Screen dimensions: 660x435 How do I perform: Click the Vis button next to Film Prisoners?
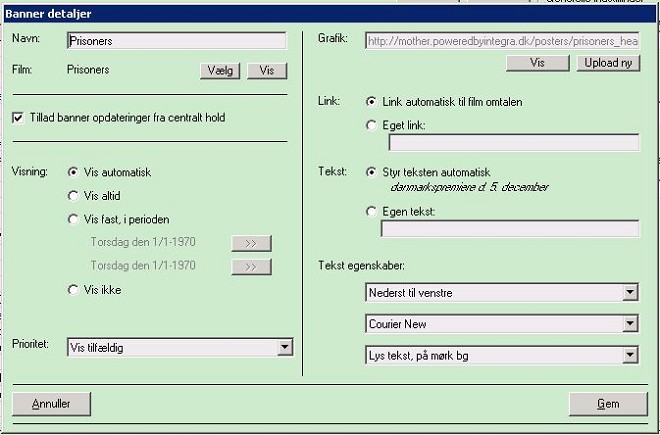coord(267,71)
